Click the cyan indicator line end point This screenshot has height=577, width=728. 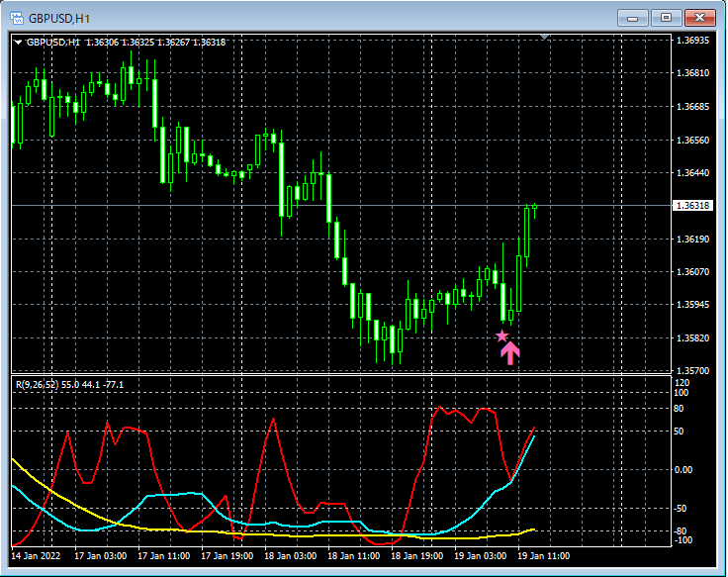click(534, 436)
